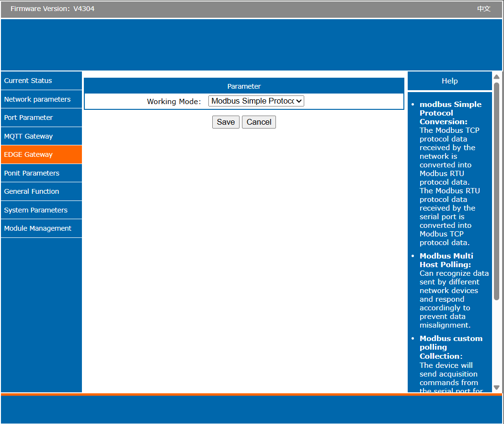Click the help panel scroll up arrow
504x424 pixels.
(497, 77)
